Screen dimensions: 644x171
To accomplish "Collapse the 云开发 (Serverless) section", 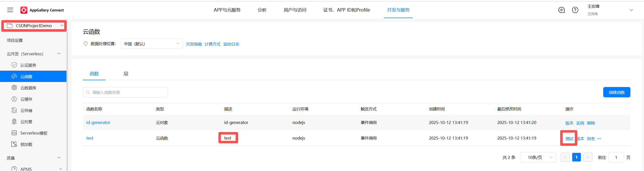I will [59, 54].
